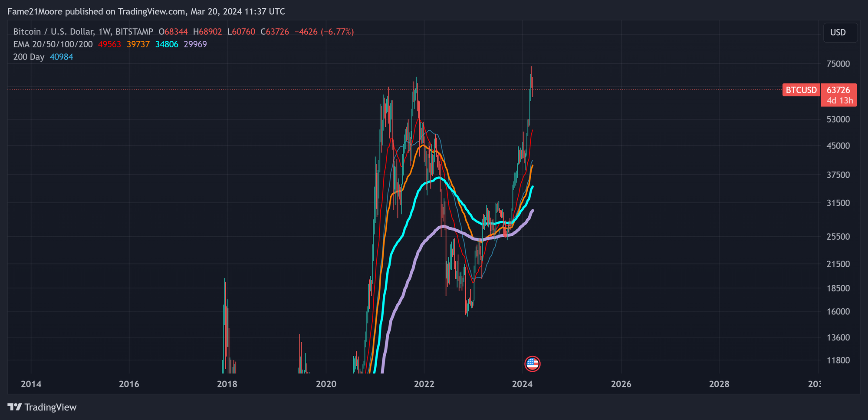Click the low price L60760
Image resolution: width=868 pixels, height=420 pixels.
pos(241,32)
